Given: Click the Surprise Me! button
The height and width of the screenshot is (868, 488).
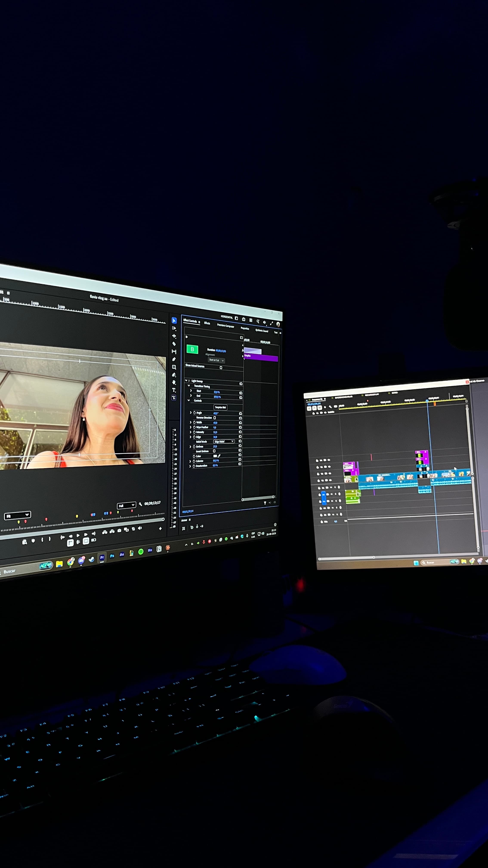Looking at the screenshot, I should (221, 407).
